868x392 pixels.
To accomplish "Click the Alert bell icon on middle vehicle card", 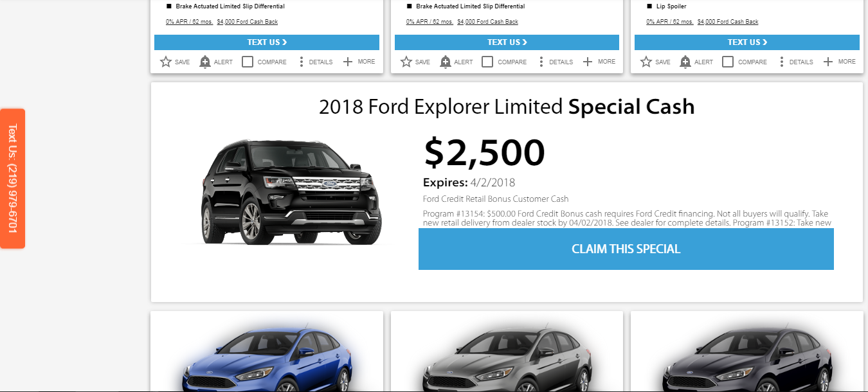I will 446,62.
